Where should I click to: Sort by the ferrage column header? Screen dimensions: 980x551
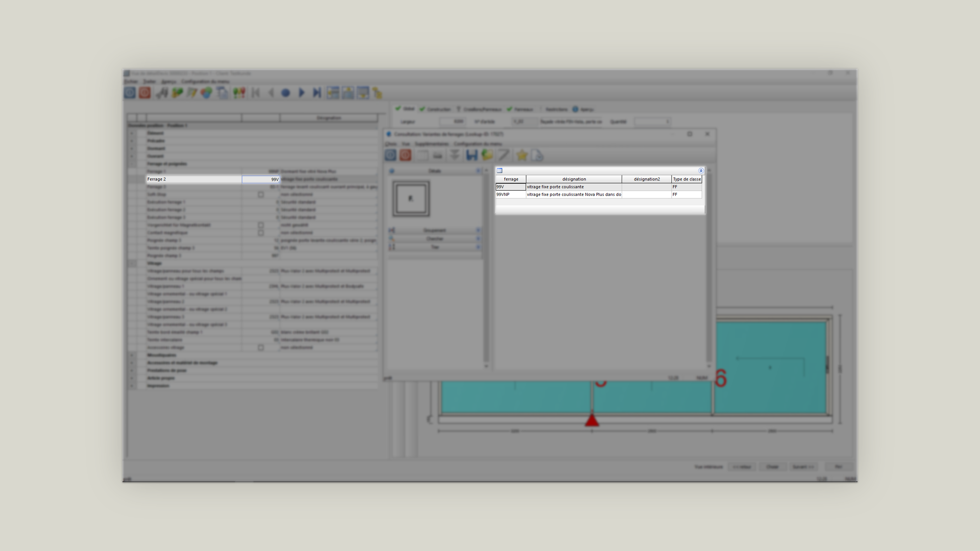pyautogui.click(x=511, y=179)
